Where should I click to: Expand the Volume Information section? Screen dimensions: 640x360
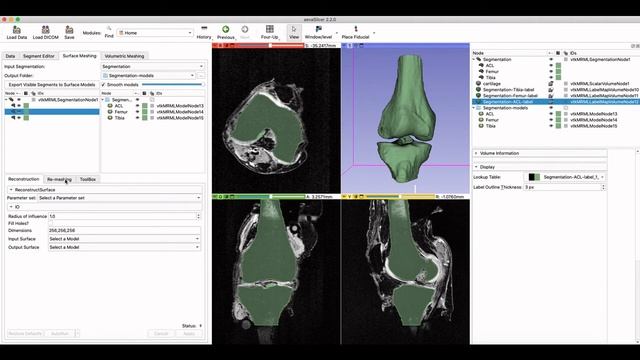coord(540,153)
